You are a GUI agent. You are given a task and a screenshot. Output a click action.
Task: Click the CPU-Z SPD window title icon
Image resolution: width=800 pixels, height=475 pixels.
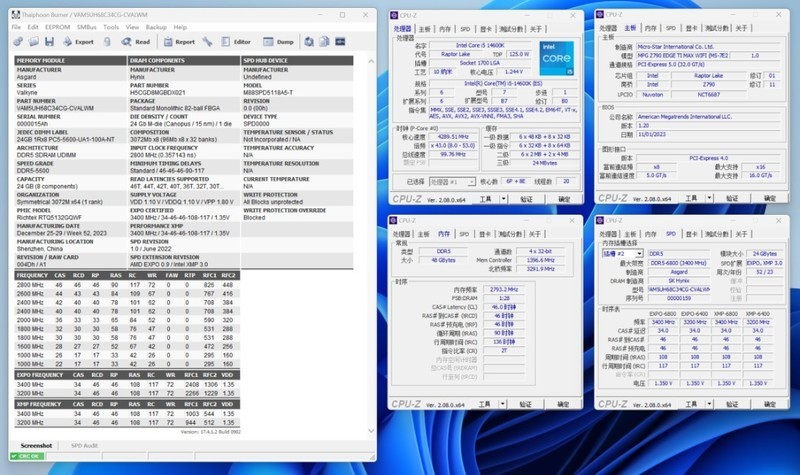tap(599, 220)
